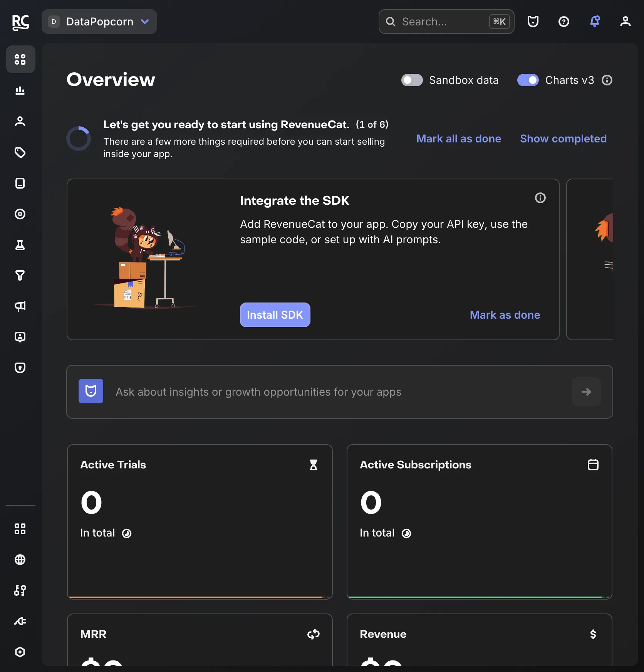Open the account profile icon in the header
This screenshot has width=644, height=672.
tap(626, 22)
